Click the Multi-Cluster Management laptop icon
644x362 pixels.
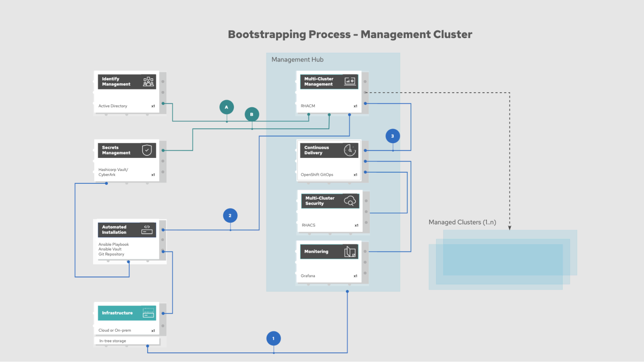pyautogui.click(x=350, y=81)
